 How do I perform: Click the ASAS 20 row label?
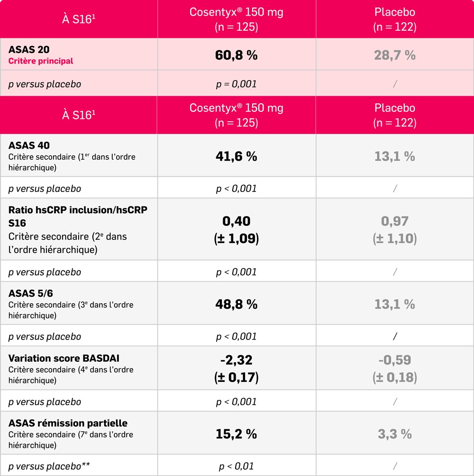point(29,49)
